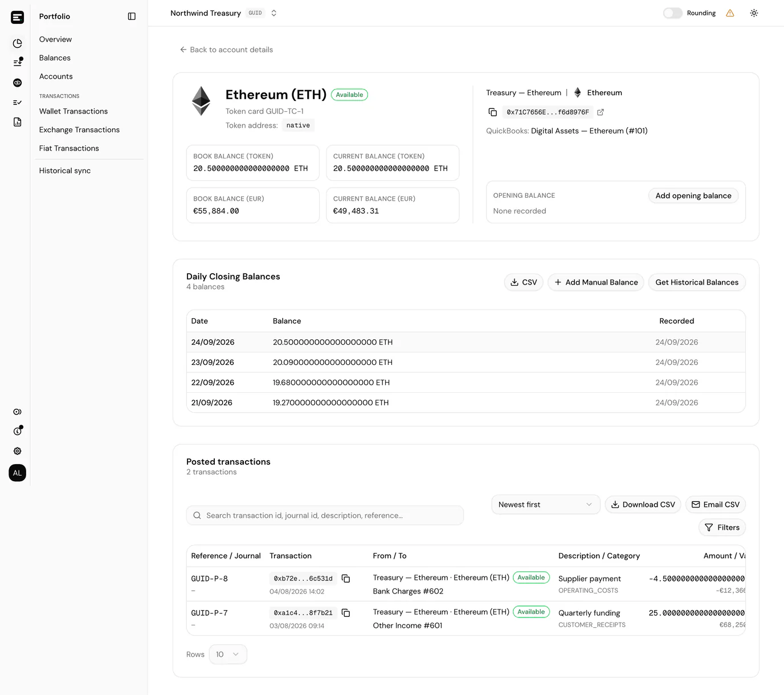
Task: Click the native token address chip
Action: pyautogui.click(x=298, y=125)
